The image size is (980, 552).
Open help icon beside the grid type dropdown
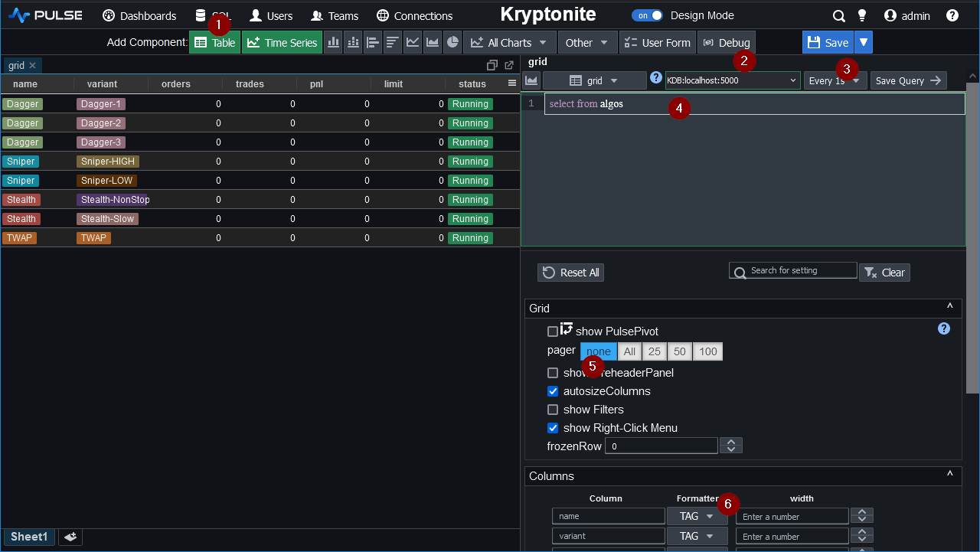coord(656,77)
